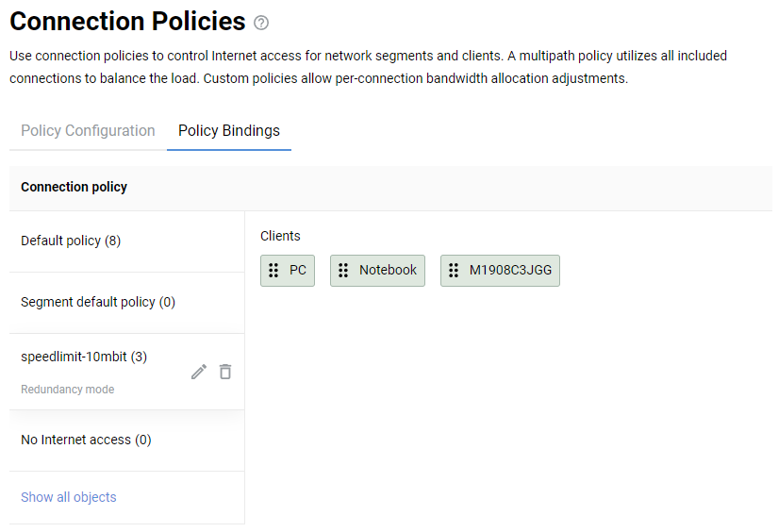Click the Connection Policies page heading
Viewport: 778px width, 532px height.
(127, 22)
